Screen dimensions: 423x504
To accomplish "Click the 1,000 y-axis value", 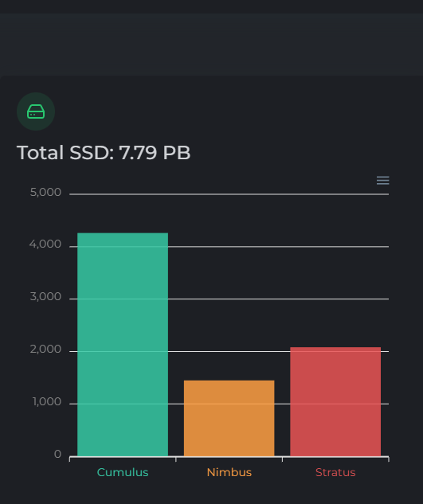I will point(47,402).
